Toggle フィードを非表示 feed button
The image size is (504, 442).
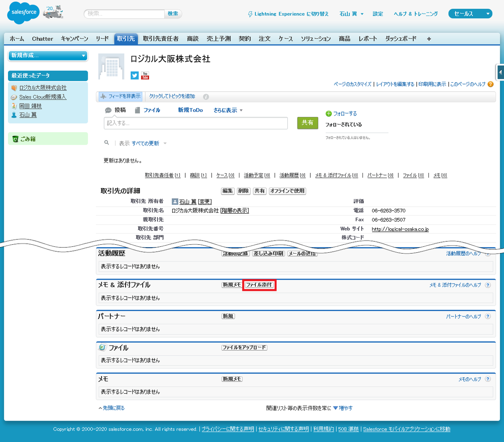(x=121, y=97)
